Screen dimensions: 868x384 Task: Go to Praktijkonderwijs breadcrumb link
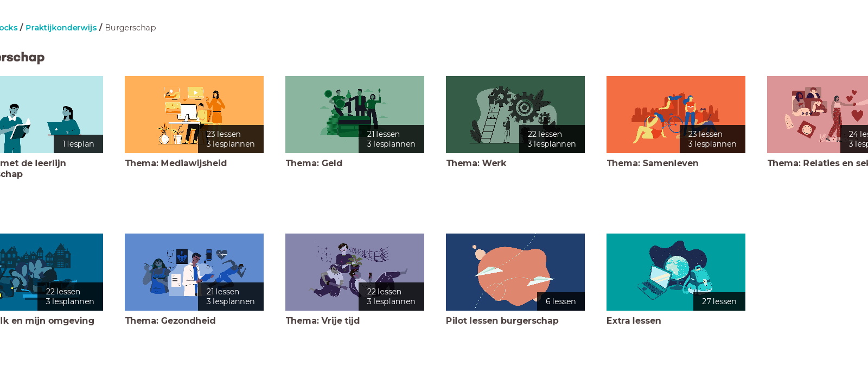[x=61, y=28]
